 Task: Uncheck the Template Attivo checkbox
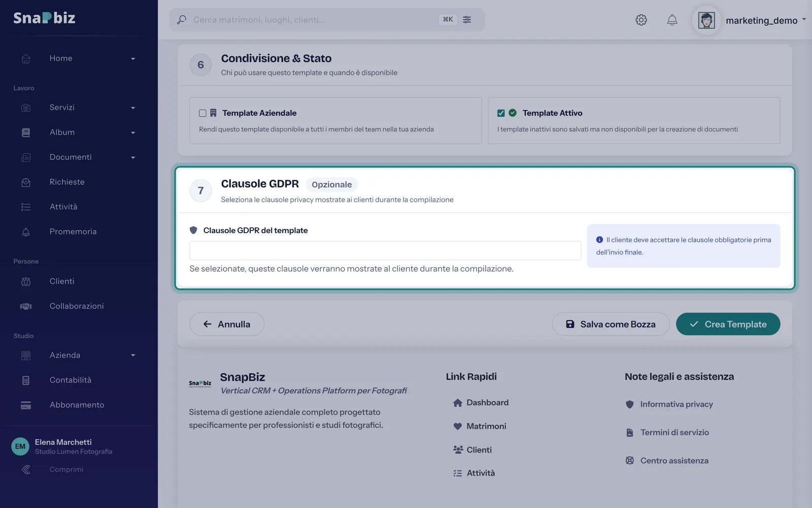pyautogui.click(x=501, y=113)
